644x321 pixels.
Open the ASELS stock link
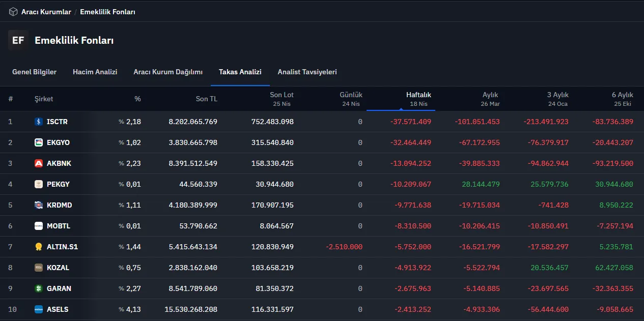pyautogui.click(x=58, y=309)
